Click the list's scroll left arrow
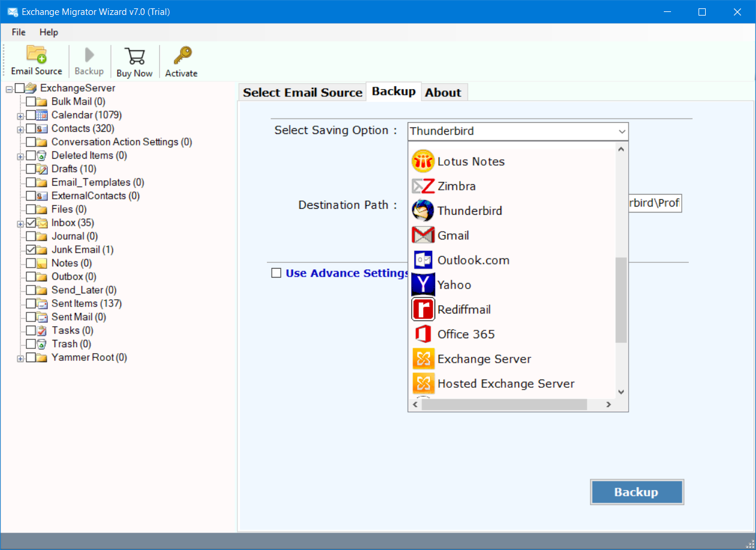This screenshot has height=550, width=756. pos(415,405)
